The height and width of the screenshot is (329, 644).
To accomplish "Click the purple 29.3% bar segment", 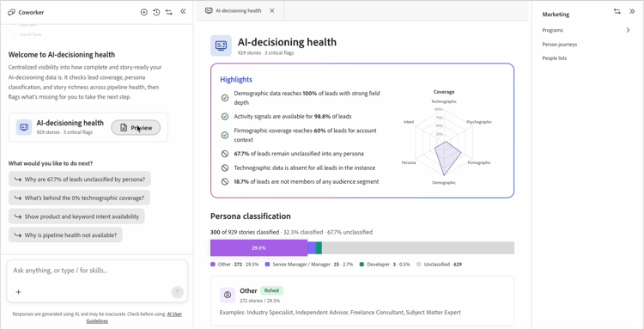I will click(x=258, y=248).
